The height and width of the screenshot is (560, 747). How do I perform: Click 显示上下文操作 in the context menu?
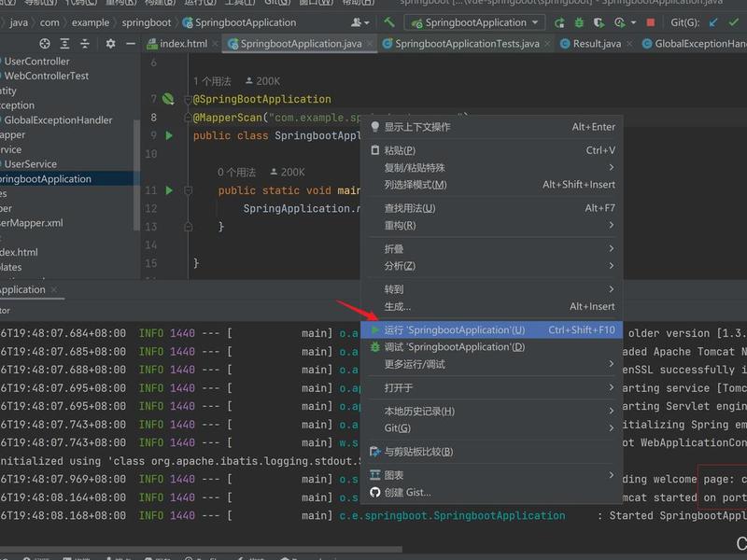coord(492,127)
